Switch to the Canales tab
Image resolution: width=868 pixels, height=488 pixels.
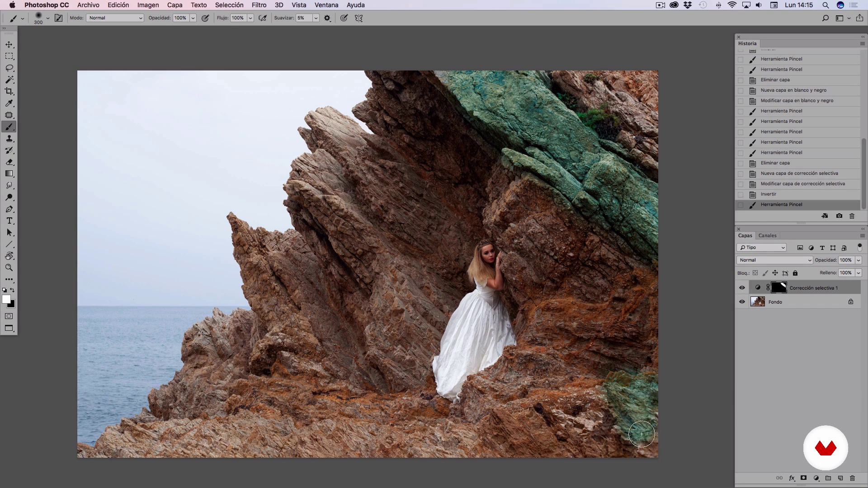click(x=767, y=235)
